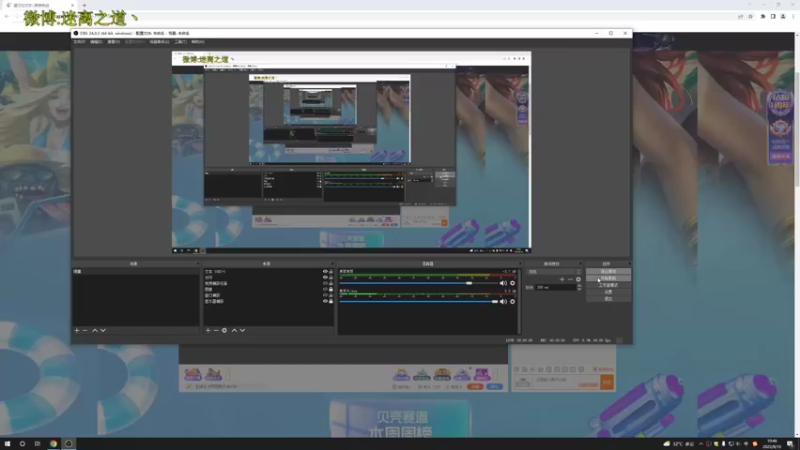Click the browser page vertical scrollbar

pyautogui.click(x=797, y=128)
